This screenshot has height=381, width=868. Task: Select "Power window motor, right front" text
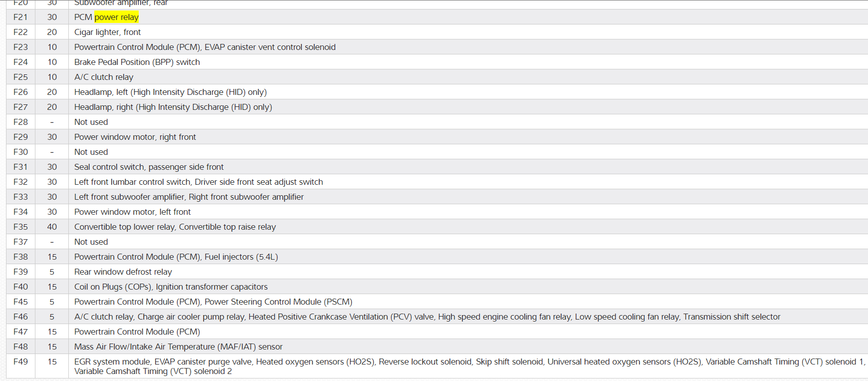[135, 137]
